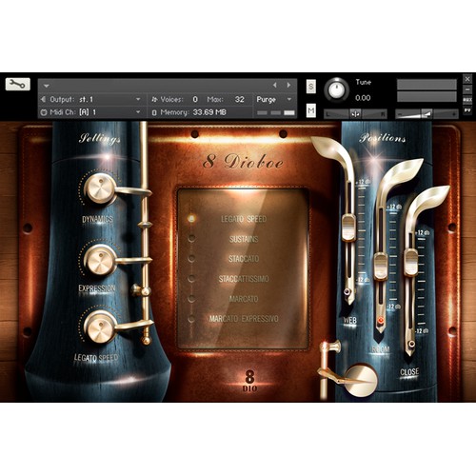Click the Memory chip icon

pos(154,112)
